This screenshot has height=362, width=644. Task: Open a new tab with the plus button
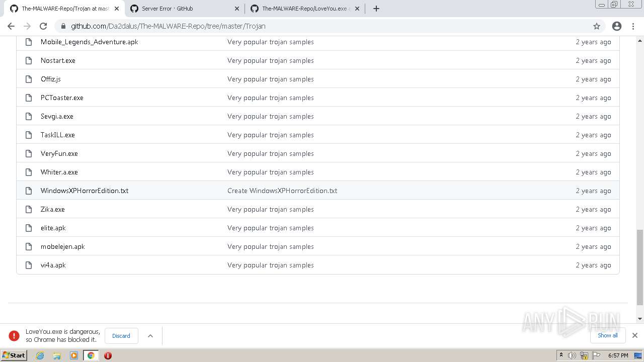(x=376, y=9)
